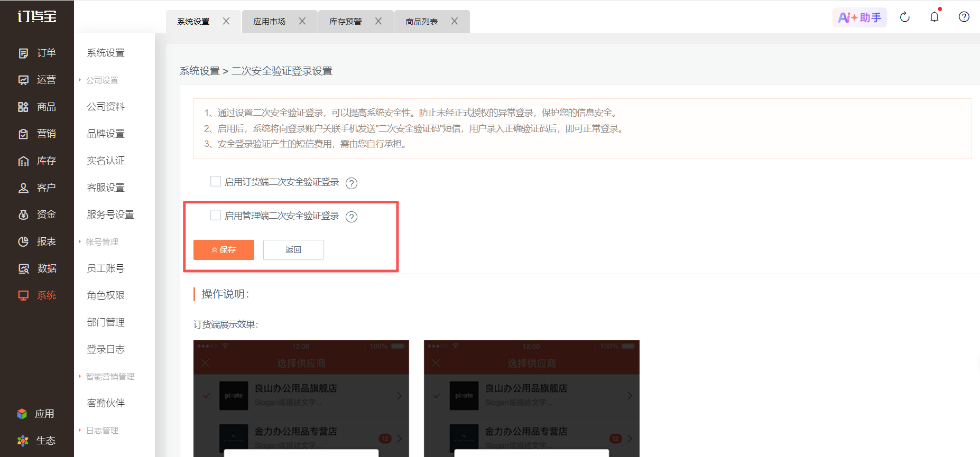Collapse the 公司设置 menu group
Screen dimensions: 980x457
[x=102, y=80]
